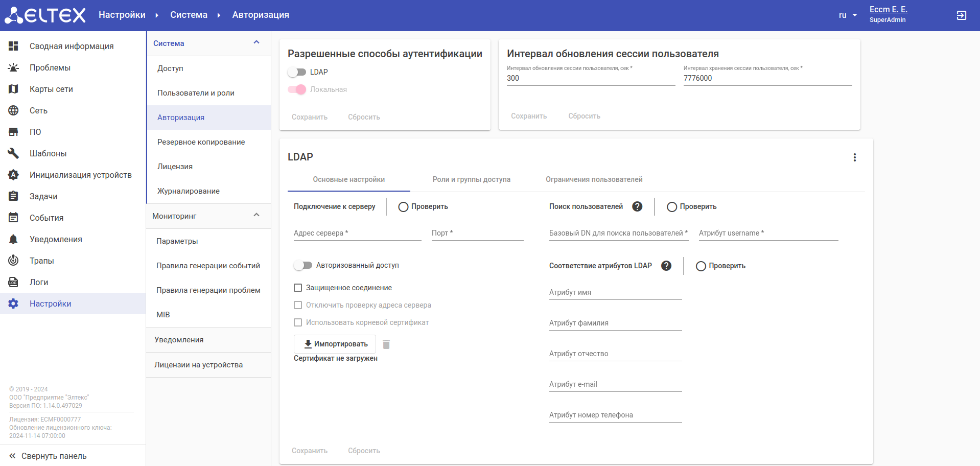Open the ru language dropdown
The height and width of the screenshot is (466, 980).
848,15
